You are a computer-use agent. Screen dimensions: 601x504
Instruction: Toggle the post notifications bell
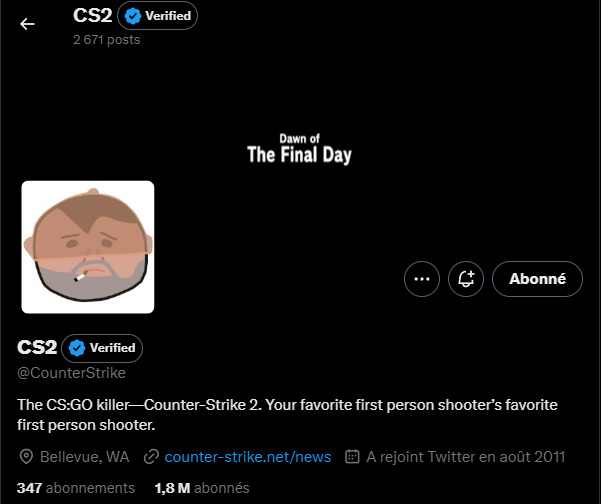coord(465,279)
